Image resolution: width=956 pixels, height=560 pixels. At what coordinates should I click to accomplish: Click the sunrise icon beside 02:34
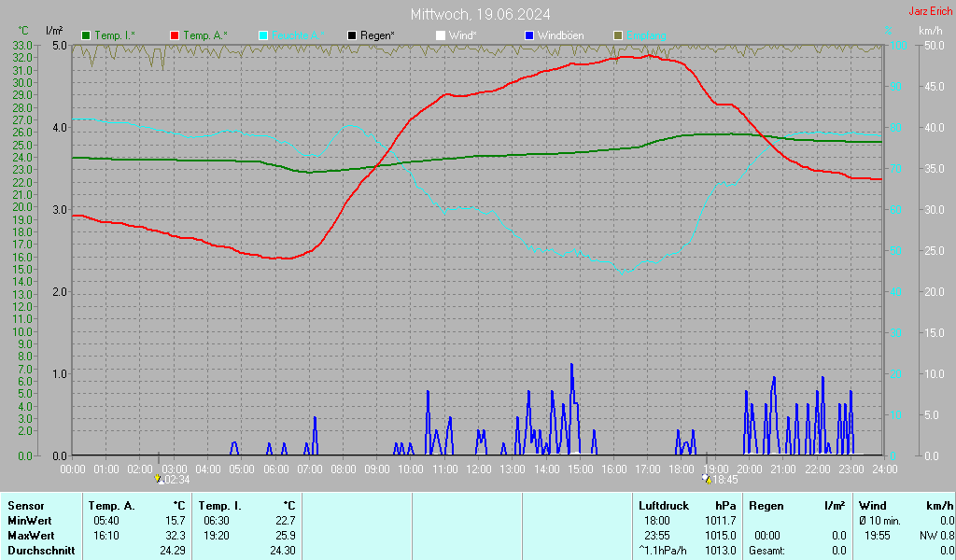tap(159, 480)
